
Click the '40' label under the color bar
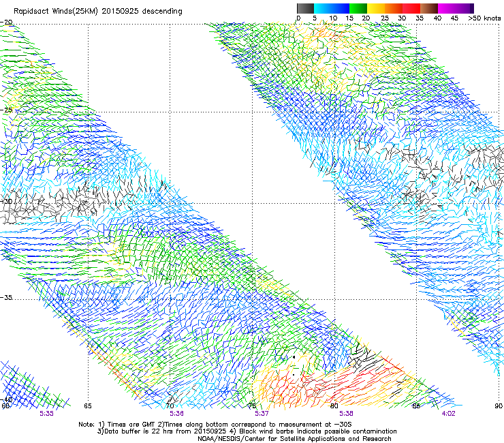tap(437, 18)
